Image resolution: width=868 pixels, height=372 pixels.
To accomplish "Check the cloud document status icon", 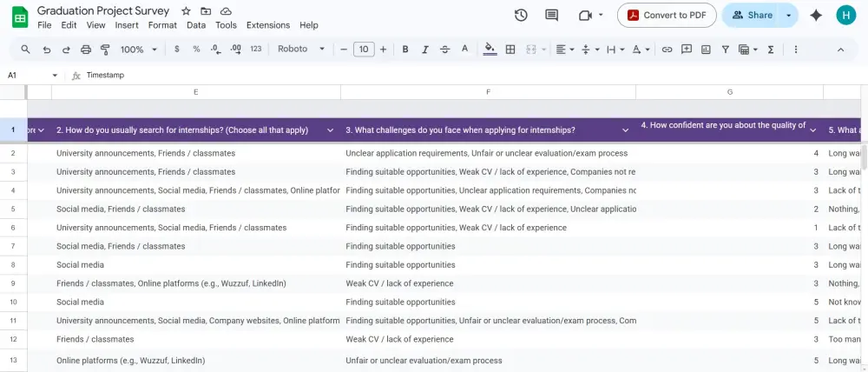I will 226,11.
